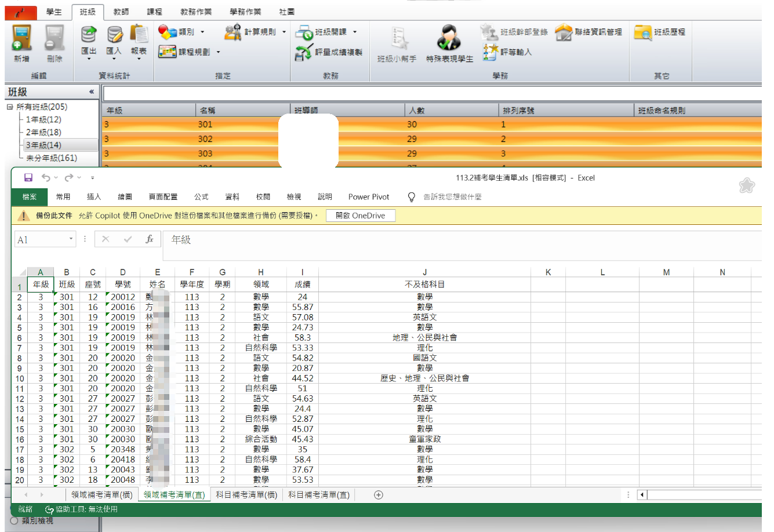The width and height of the screenshot is (774, 532).
Task: Click the lightbulb tell-me icon
Action: click(x=412, y=197)
